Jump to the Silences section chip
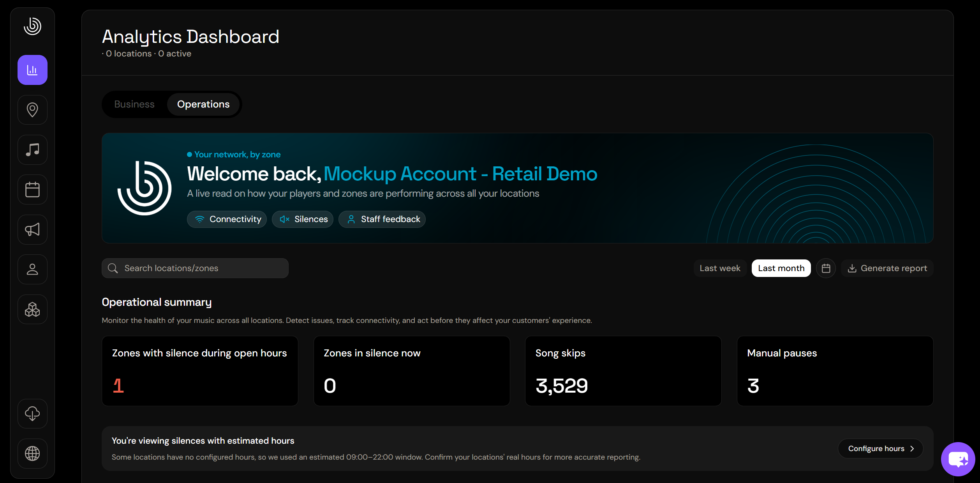The width and height of the screenshot is (980, 483). click(303, 219)
